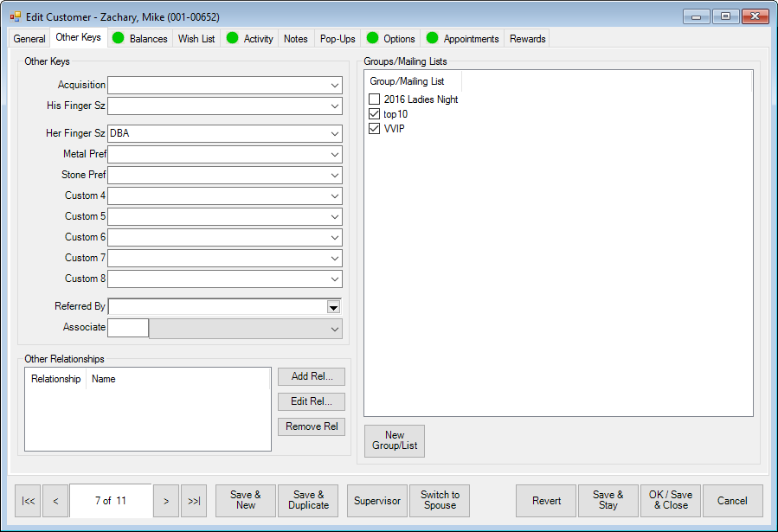Create a New Group/List
Screen dimensions: 778x532
pyautogui.click(x=395, y=441)
